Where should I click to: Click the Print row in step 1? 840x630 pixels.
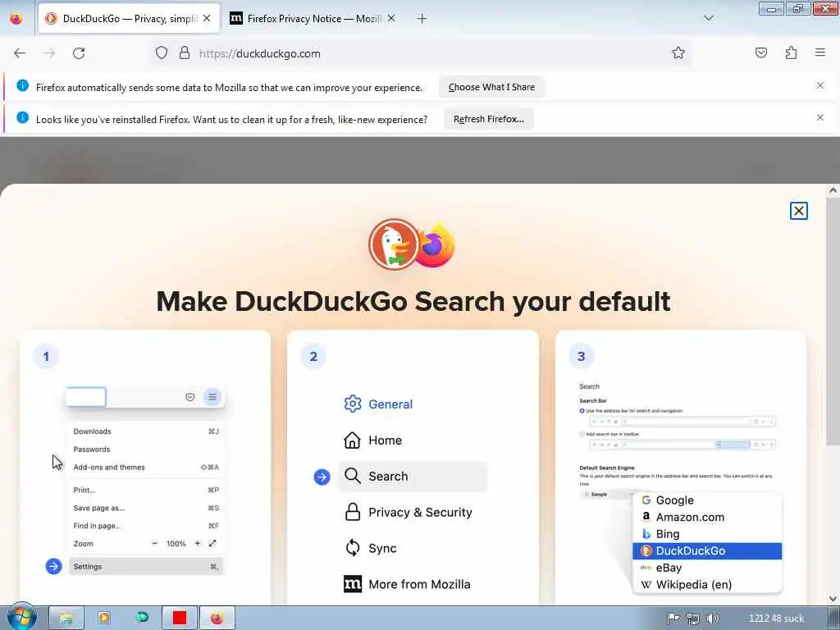[146, 490]
